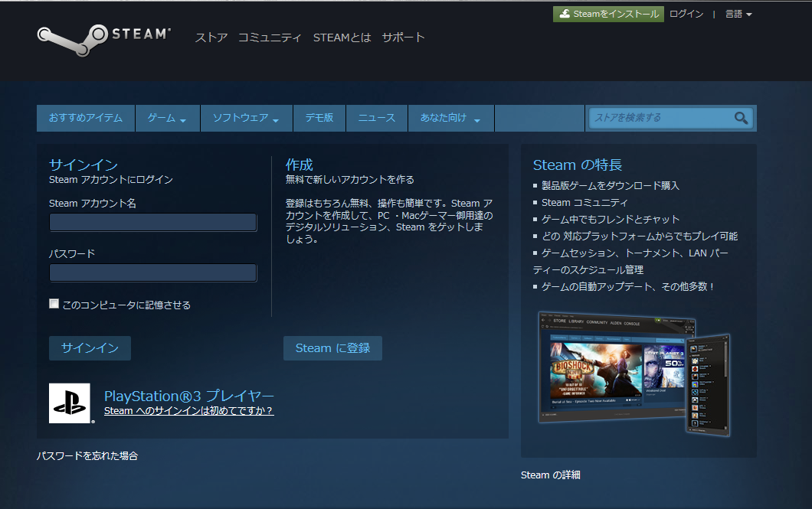Click the PlayStation logo icon
The width and height of the screenshot is (812, 509).
tap(70, 403)
